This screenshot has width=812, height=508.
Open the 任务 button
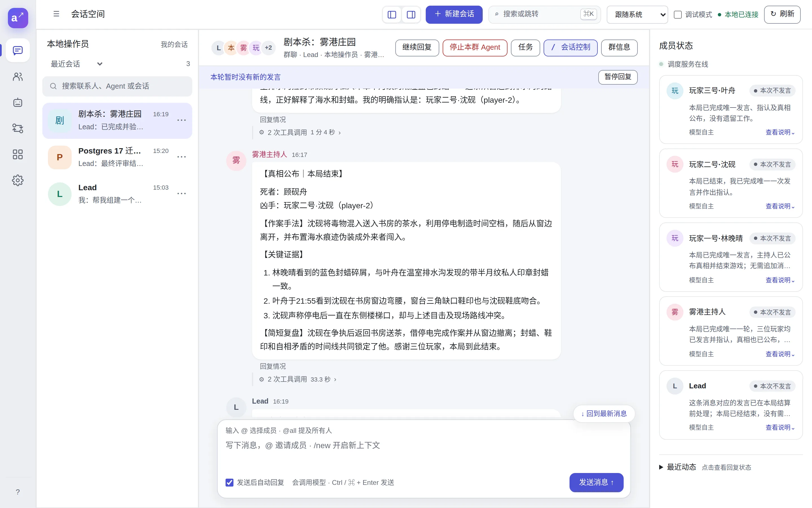click(x=526, y=47)
